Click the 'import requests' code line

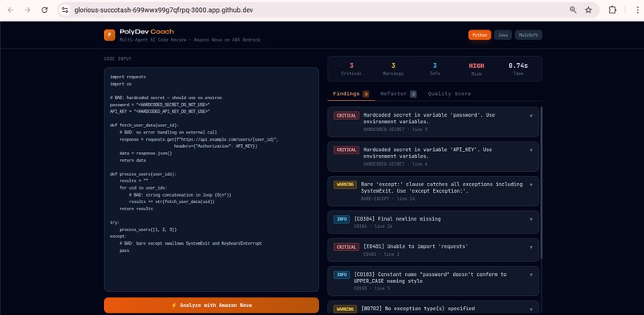(128, 77)
